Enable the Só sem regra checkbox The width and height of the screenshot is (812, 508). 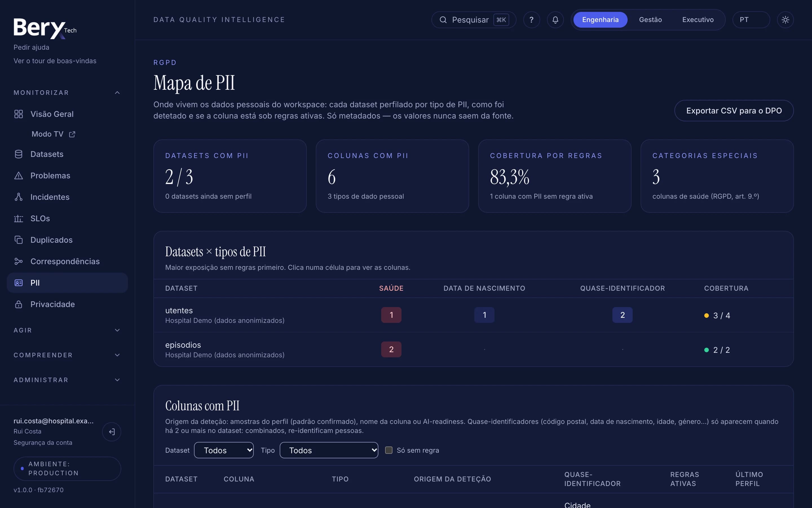(389, 450)
